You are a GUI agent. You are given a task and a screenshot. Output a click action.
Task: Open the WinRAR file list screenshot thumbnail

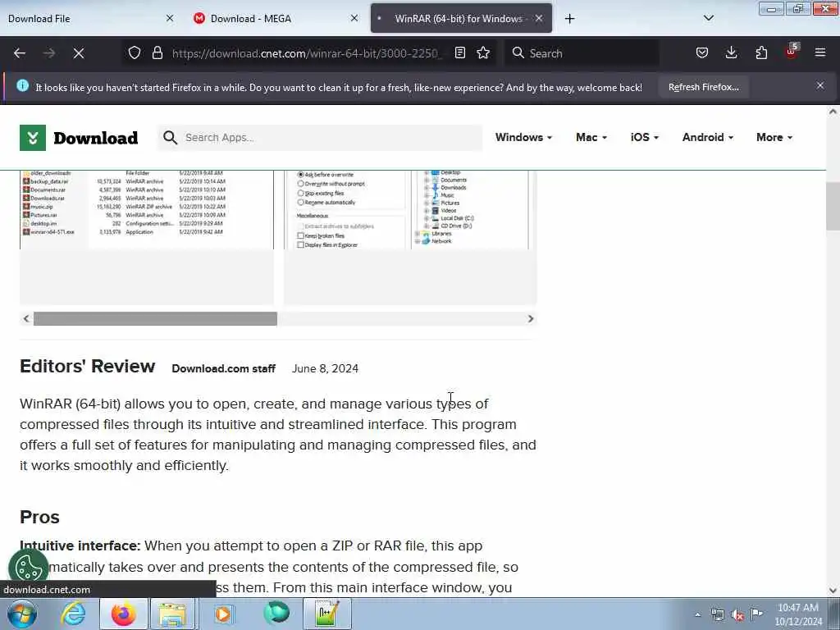pyautogui.click(x=147, y=237)
